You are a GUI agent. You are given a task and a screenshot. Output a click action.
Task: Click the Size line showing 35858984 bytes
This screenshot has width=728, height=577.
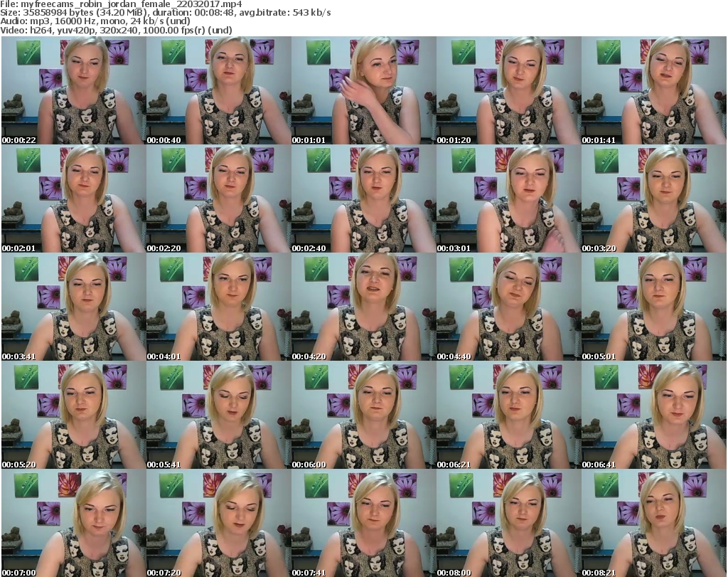[165, 13]
